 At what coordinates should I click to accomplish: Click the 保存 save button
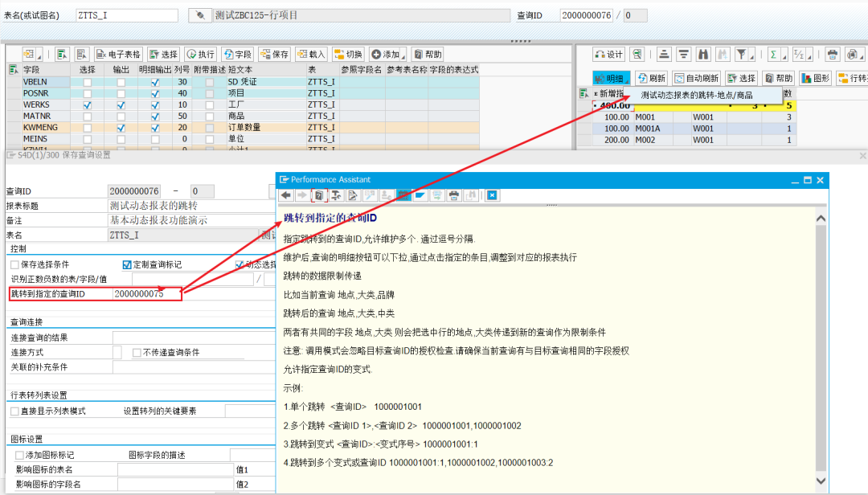275,55
